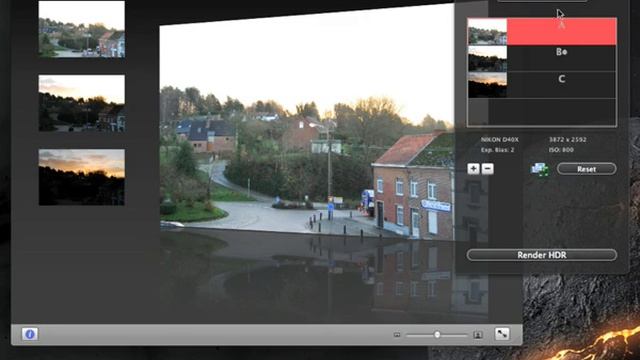Click the 3872 x 2592 dimensions text
This screenshot has width=640, height=360.
point(568,140)
